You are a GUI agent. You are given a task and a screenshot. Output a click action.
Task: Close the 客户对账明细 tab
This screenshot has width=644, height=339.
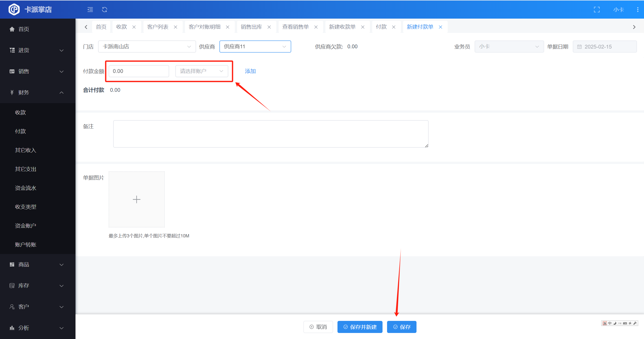click(228, 27)
